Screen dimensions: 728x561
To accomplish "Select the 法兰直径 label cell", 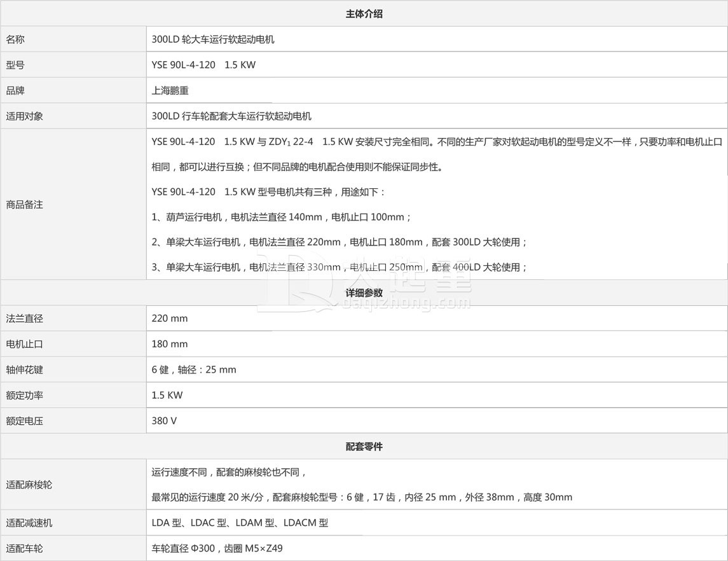I will click(73, 318).
